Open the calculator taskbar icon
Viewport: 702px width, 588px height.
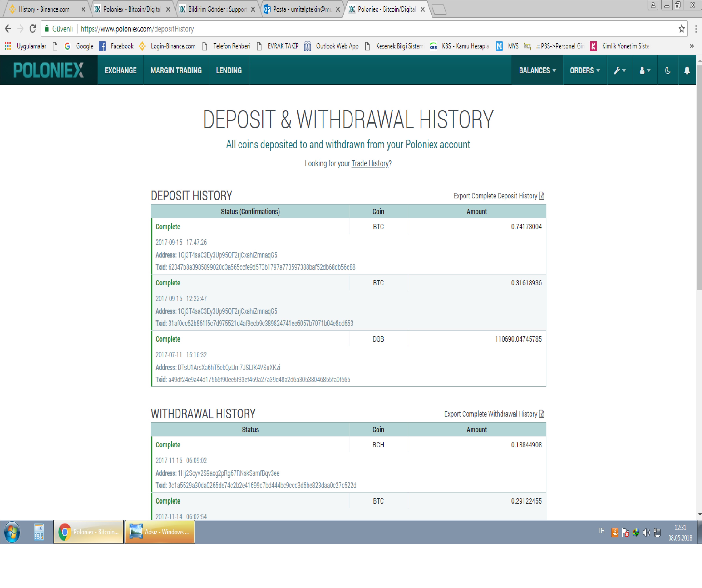click(x=39, y=532)
